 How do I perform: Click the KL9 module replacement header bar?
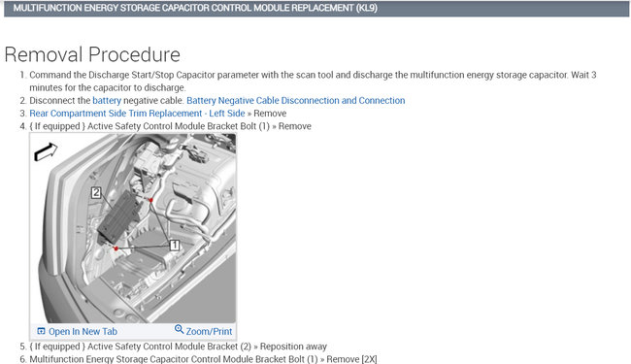[x=316, y=9]
